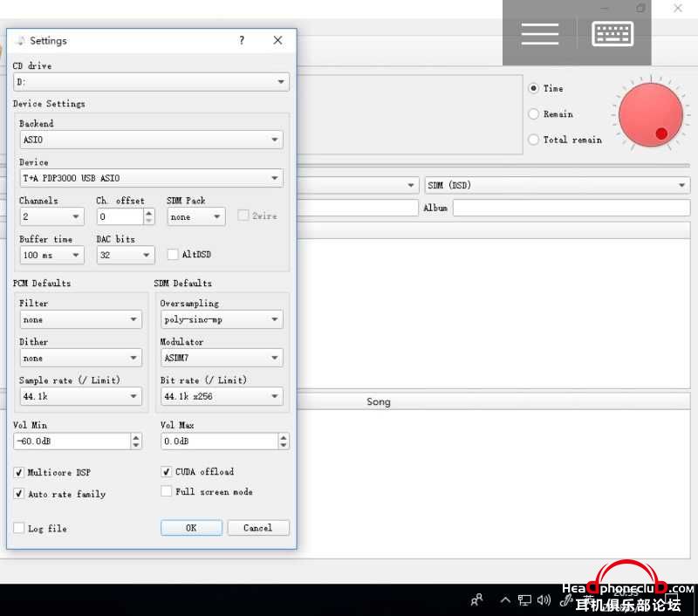The width and height of the screenshot is (698, 616).
Task: Click the Ch. offset input field
Action: [x=120, y=216]
